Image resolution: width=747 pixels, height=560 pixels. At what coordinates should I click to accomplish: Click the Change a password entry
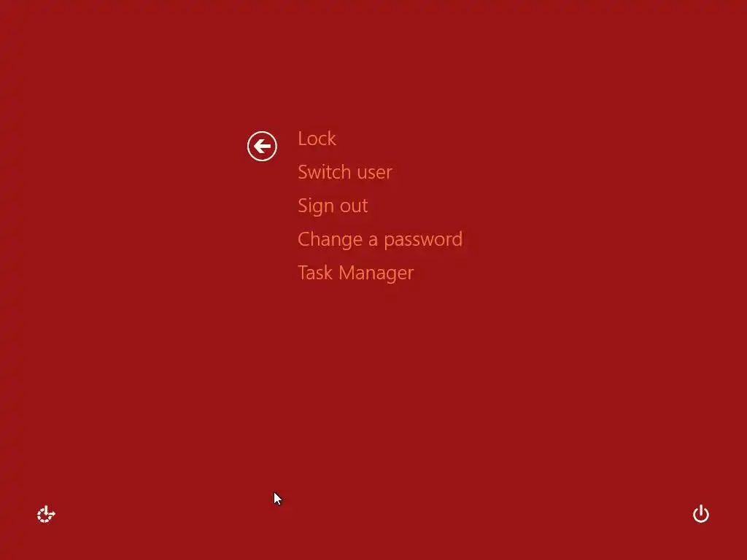(380, 239)
